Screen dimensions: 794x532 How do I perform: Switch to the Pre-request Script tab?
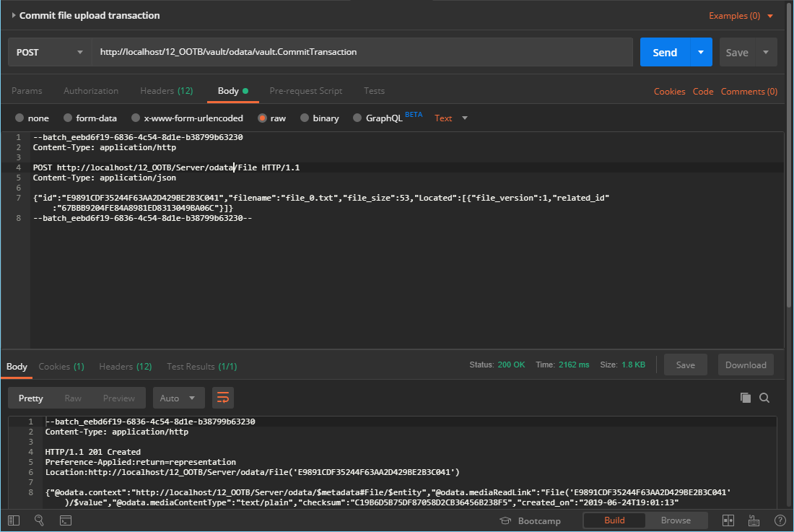(305, 91)
